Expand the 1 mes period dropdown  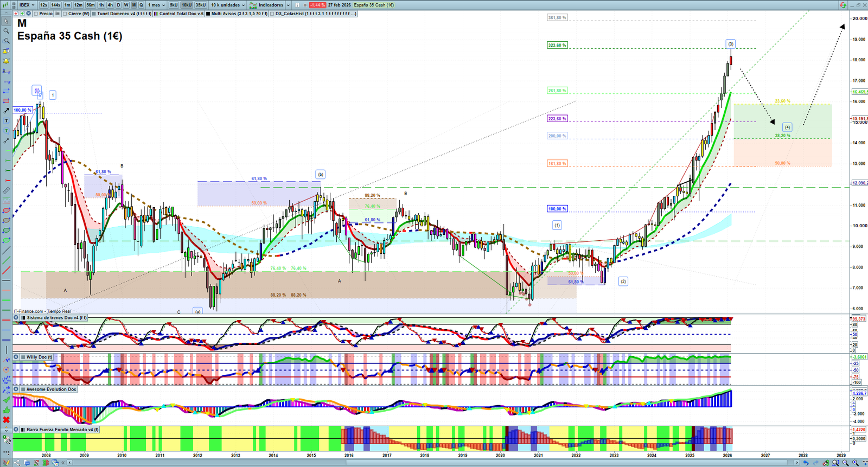156,5
